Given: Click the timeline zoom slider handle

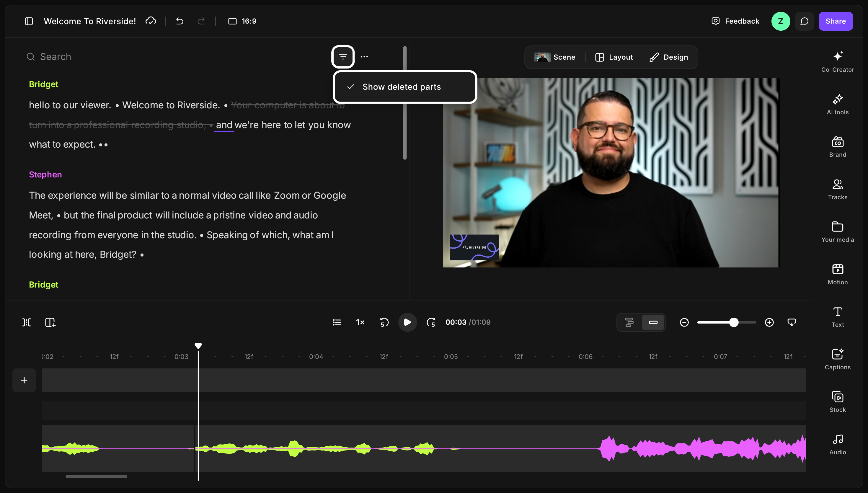Looking at the screenshot, I should coord(734,322).
